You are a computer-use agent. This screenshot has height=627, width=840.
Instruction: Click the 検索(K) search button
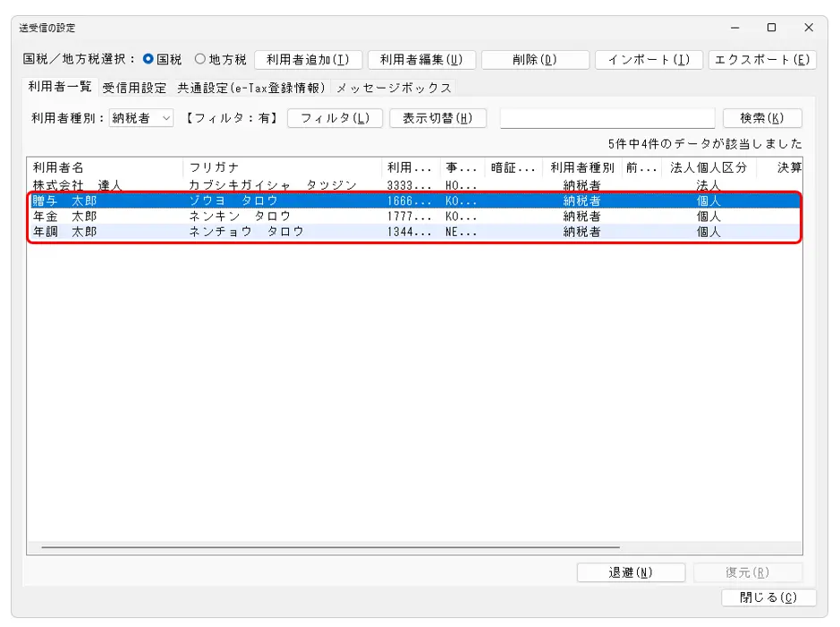coord(761,119)
